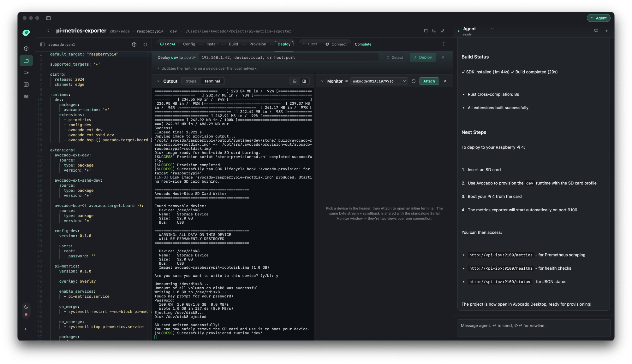Screen dimensions: 632x364
Task: Open the terminal icon in the project header
Action: (x=434, y=31)
